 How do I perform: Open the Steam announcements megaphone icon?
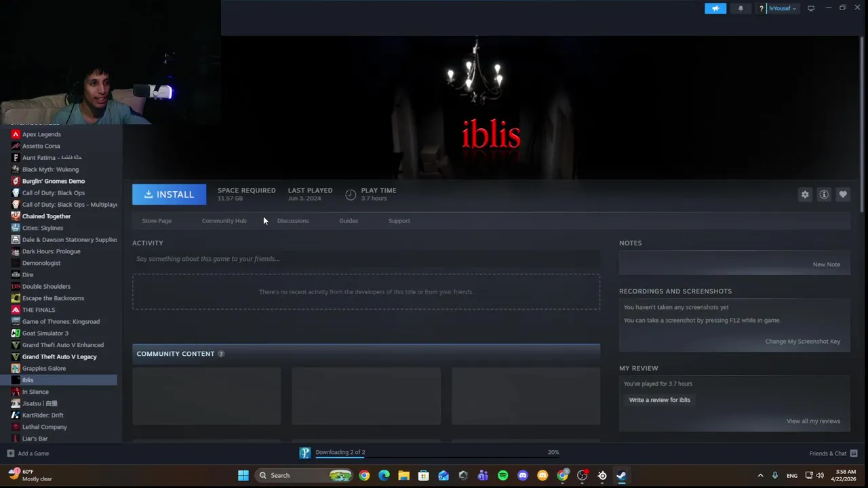[715, 8]
